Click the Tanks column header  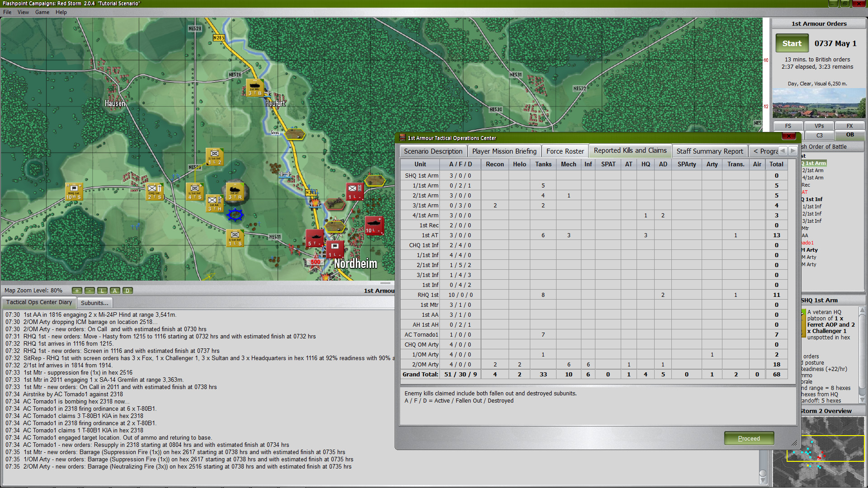point(543,164)
